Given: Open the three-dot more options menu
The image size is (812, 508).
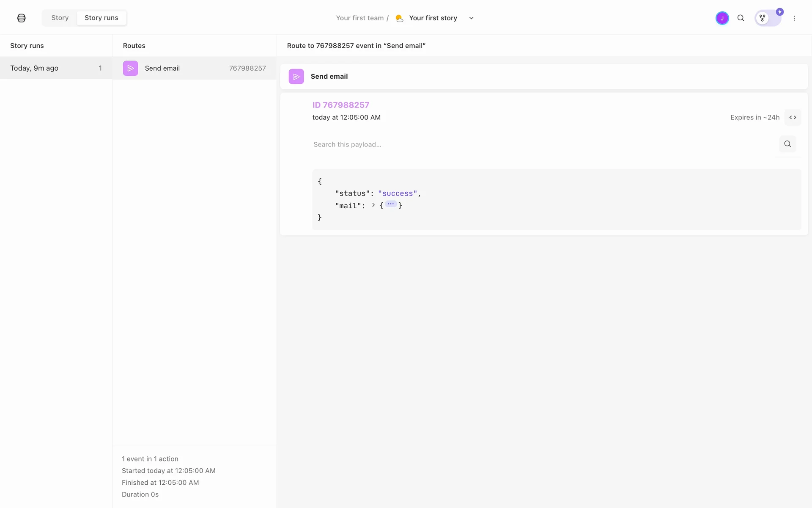Looking at the screenshot, I should pos(794,18).
